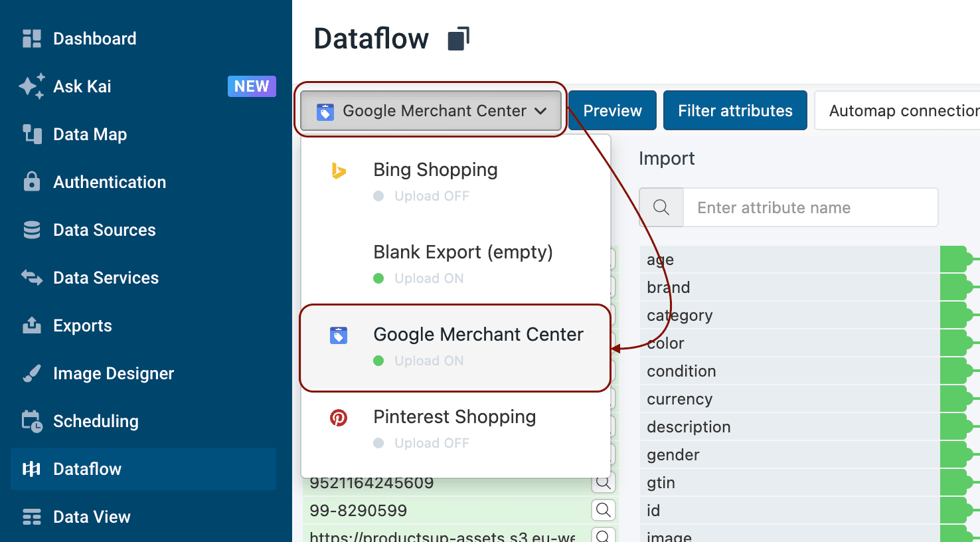The width and height of the screenshot is (980, 542).
Task: Select Blank Export (empty) from the list
Action: coord(455,263)
